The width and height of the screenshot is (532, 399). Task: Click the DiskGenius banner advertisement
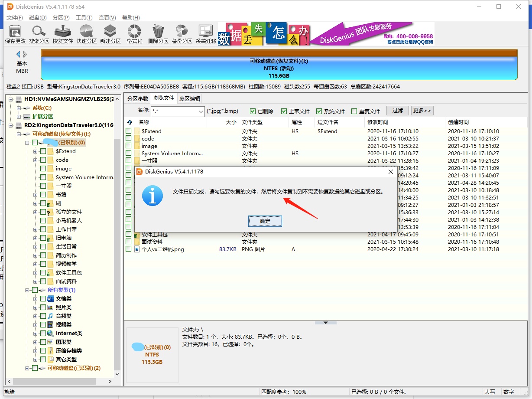point(326,34)
